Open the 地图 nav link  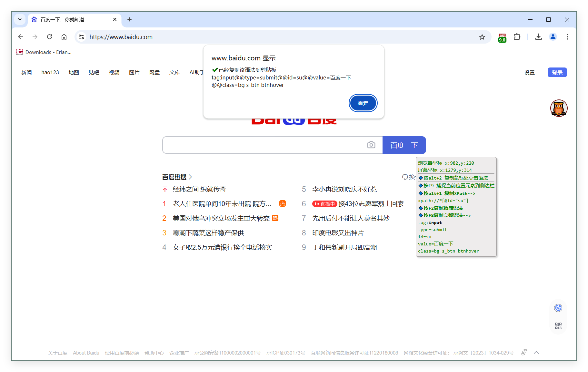coord(74,72)
